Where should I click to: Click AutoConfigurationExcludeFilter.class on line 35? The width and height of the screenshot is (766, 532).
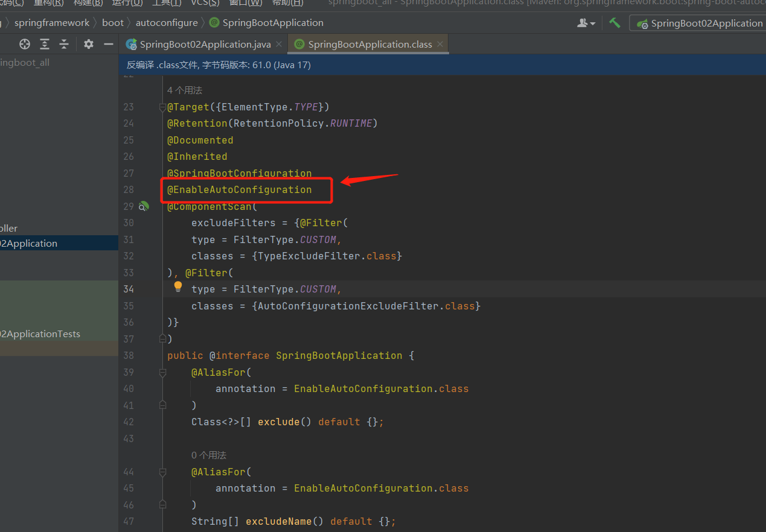(x=366, y=306)
